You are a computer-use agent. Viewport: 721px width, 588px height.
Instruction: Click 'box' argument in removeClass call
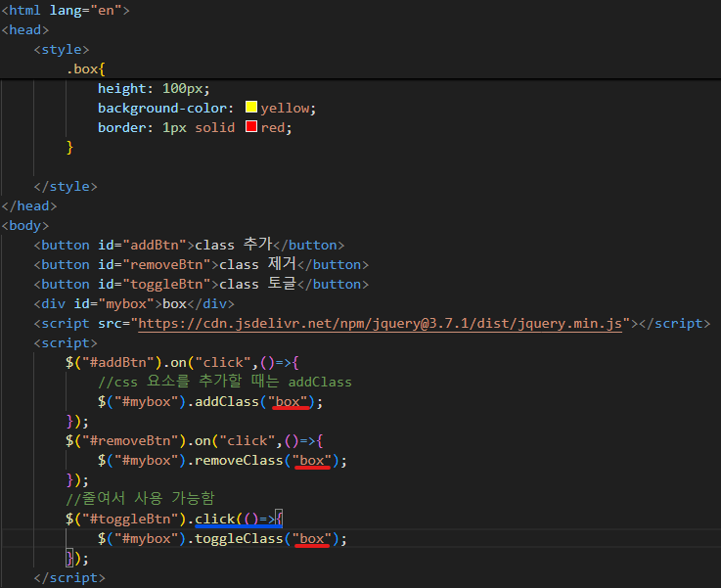[x=312, y=461]
